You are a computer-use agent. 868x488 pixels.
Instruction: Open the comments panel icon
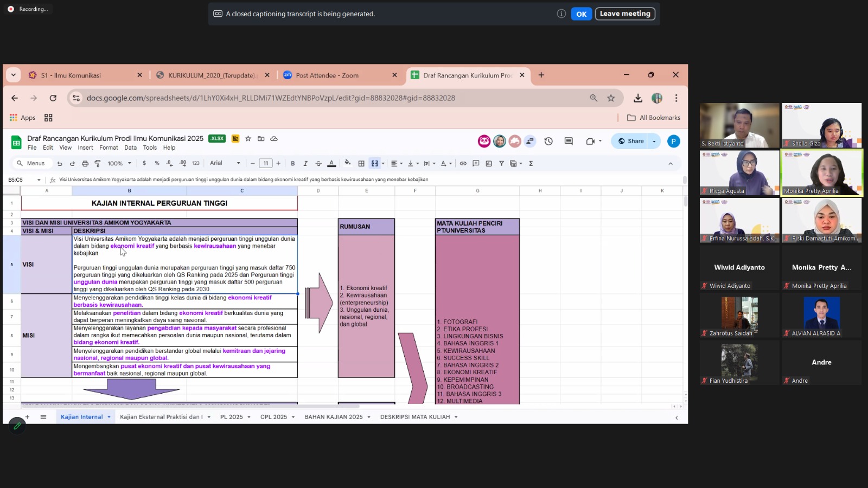569,141
